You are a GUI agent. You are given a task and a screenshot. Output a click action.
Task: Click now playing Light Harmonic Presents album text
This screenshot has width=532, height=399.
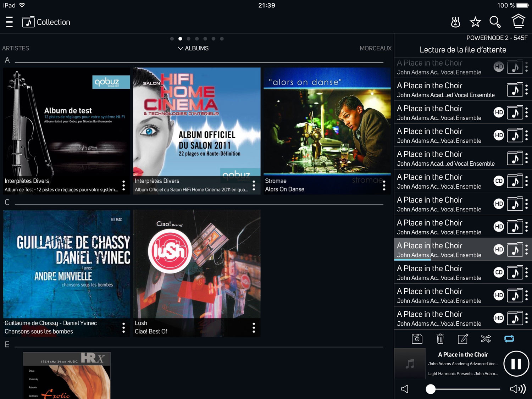pos(463,373)
